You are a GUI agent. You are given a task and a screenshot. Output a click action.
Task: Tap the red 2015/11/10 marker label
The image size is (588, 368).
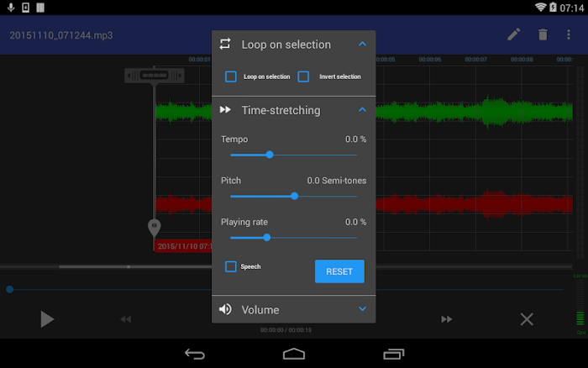(183, 246)
